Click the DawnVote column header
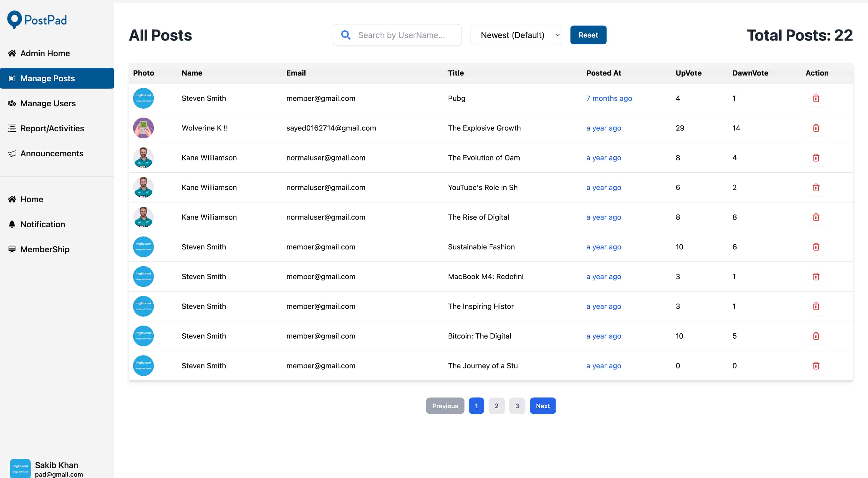The width and height of the screenshot is (868, 478). [750, 73]
